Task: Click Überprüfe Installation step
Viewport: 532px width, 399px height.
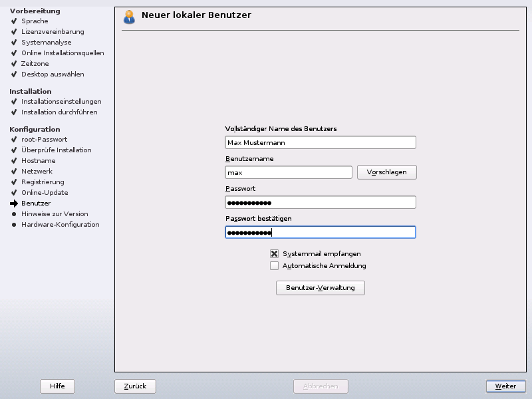Action: [57, 150]
